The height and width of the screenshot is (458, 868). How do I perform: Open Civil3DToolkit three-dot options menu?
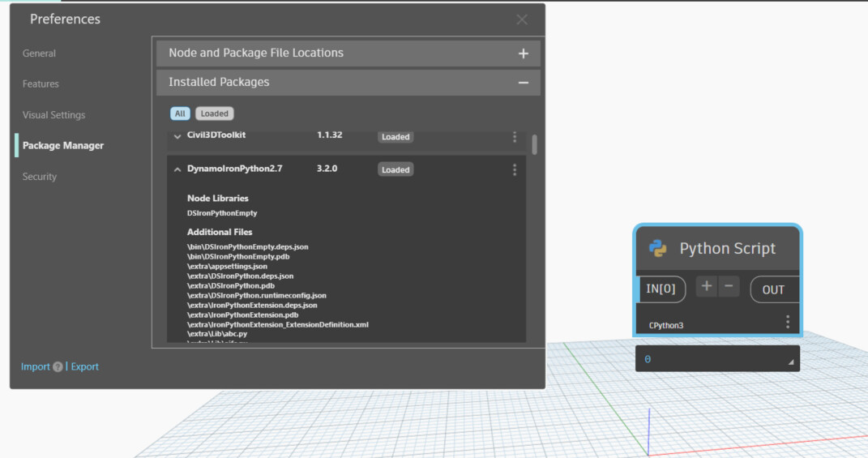(x=515, y=136)
